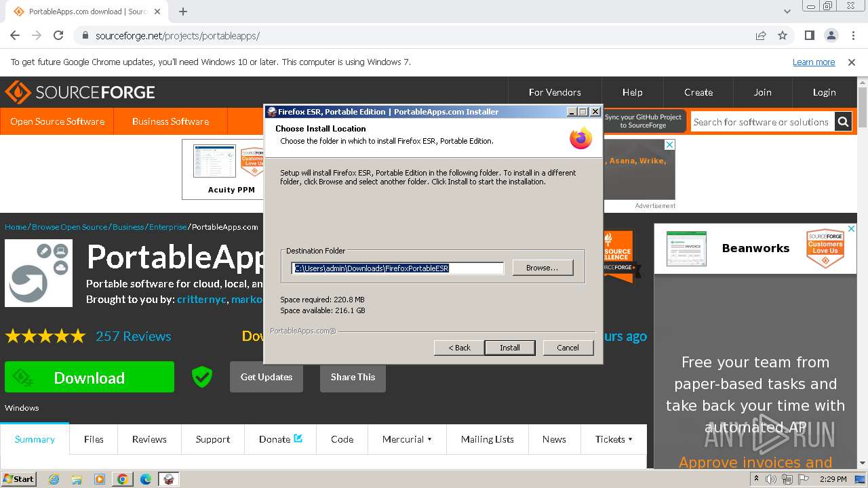Click the SourceForge search magnifier icon

tap(843, 122)
